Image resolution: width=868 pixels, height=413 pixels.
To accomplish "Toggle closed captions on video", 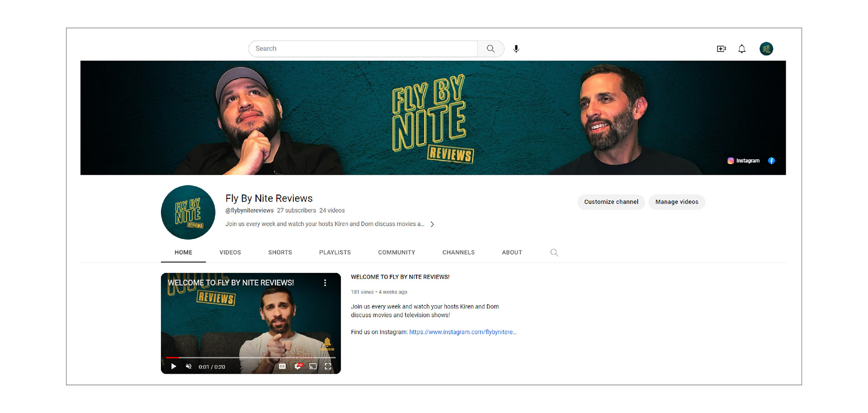I will pos(282,366).
